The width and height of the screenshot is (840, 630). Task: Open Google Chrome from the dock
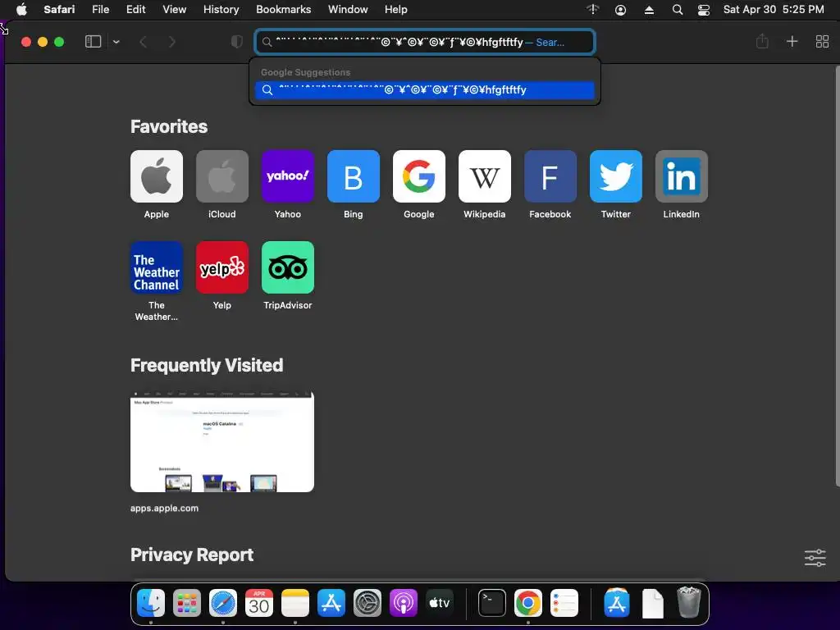[528, 603]
